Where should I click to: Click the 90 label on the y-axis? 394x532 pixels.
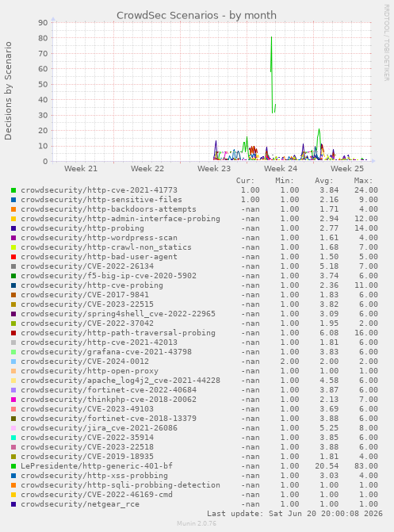43,23
